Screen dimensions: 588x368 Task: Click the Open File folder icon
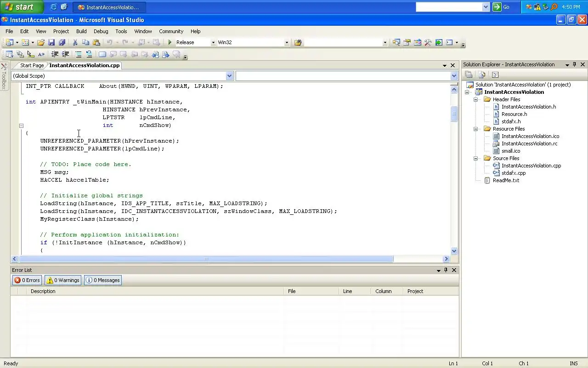[x=41, y=42]
